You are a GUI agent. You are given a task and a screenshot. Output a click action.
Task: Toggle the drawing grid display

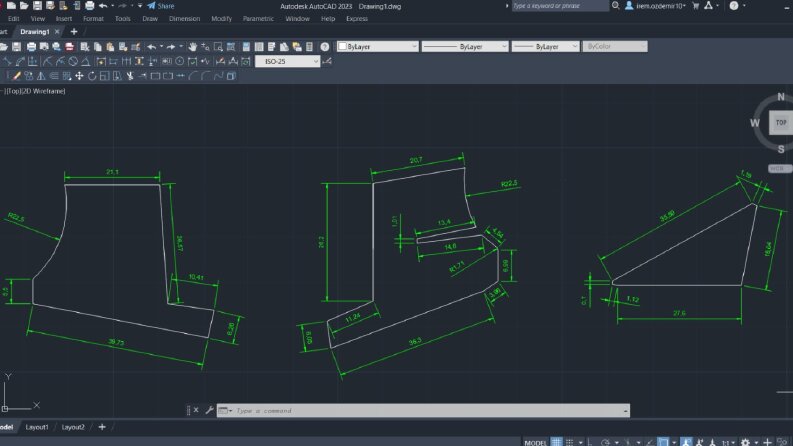pos(556,442)
